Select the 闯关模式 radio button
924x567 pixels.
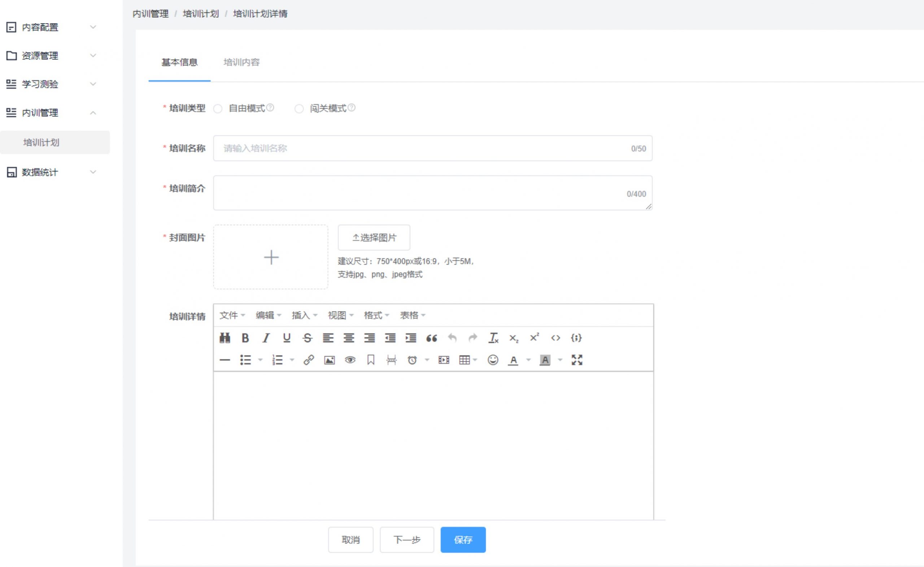[299, 109]
